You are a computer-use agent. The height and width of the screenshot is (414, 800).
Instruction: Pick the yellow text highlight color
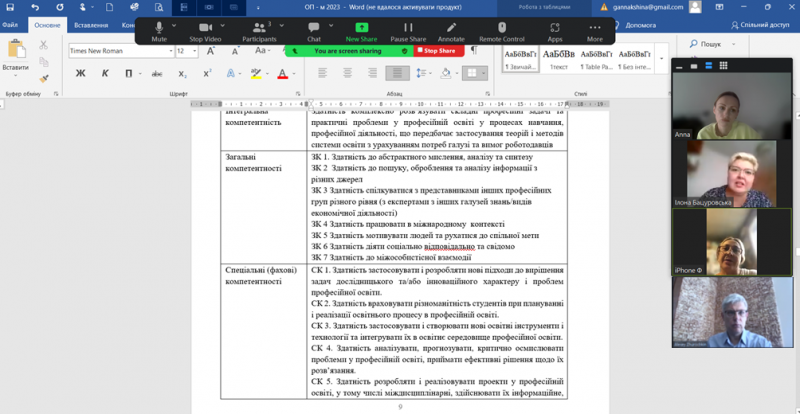(x=256, y=74)
